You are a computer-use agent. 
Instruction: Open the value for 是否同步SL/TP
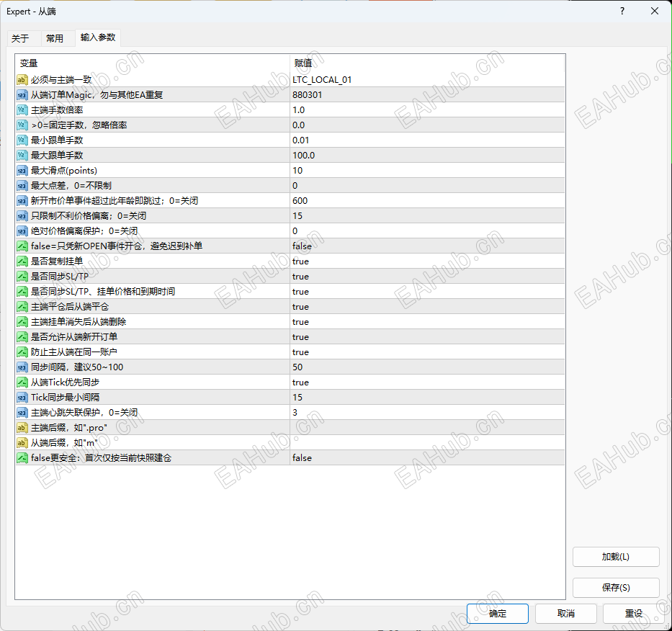click(x=427, y=277)
